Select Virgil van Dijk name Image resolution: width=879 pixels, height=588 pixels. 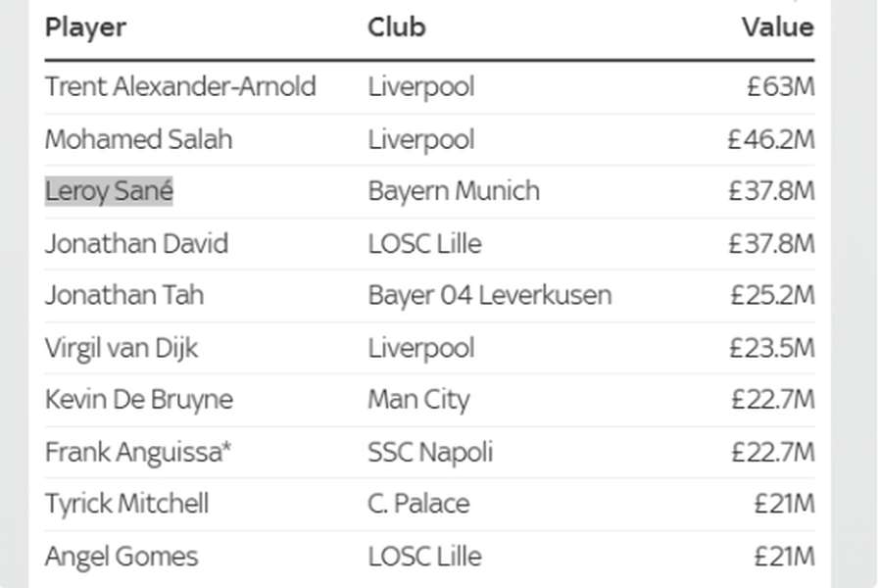pyautogui.click(x=122, y=348)
